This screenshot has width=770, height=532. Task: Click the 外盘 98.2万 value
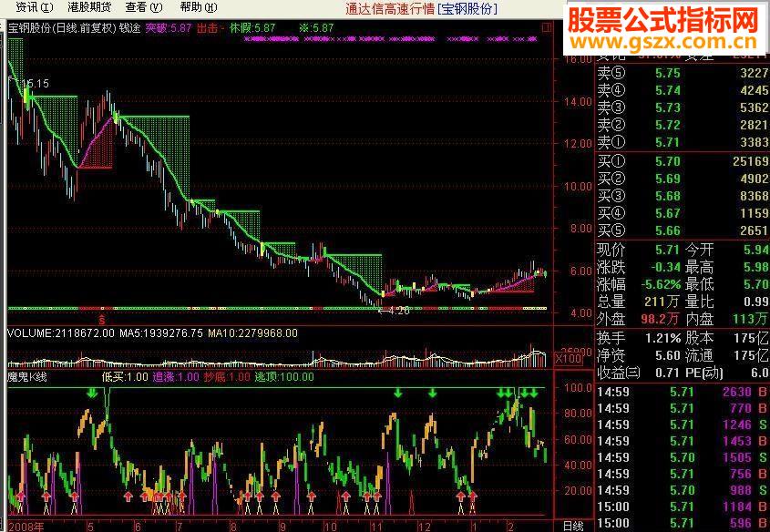(660, 319)
